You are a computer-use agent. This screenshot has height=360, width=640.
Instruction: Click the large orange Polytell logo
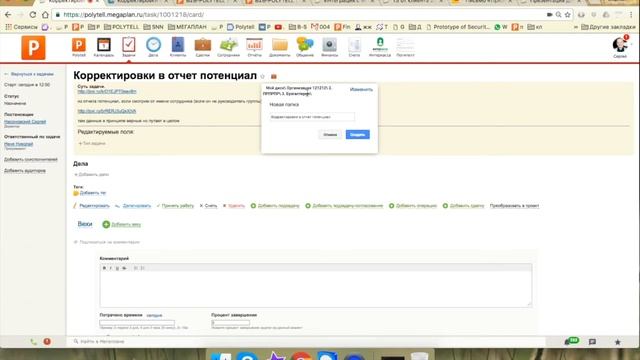point(33,48)
